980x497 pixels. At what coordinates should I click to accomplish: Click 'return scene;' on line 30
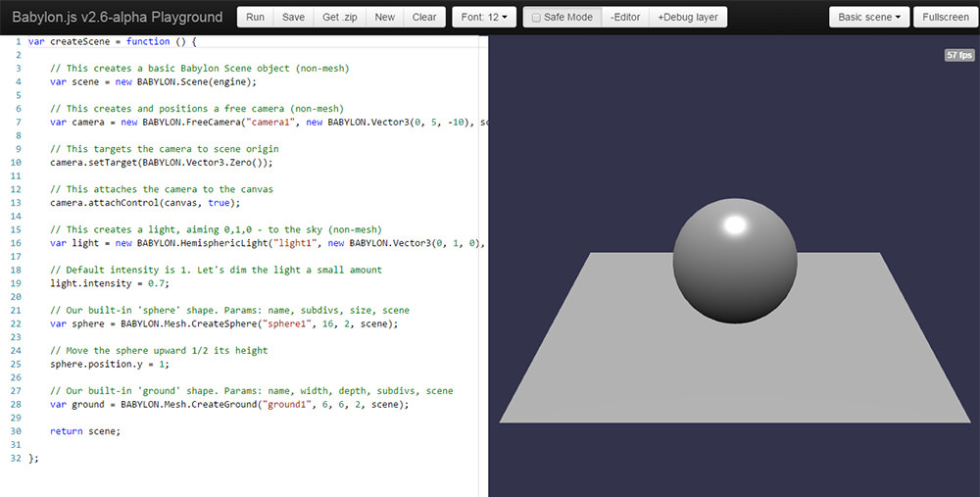[x=85, y=431]
